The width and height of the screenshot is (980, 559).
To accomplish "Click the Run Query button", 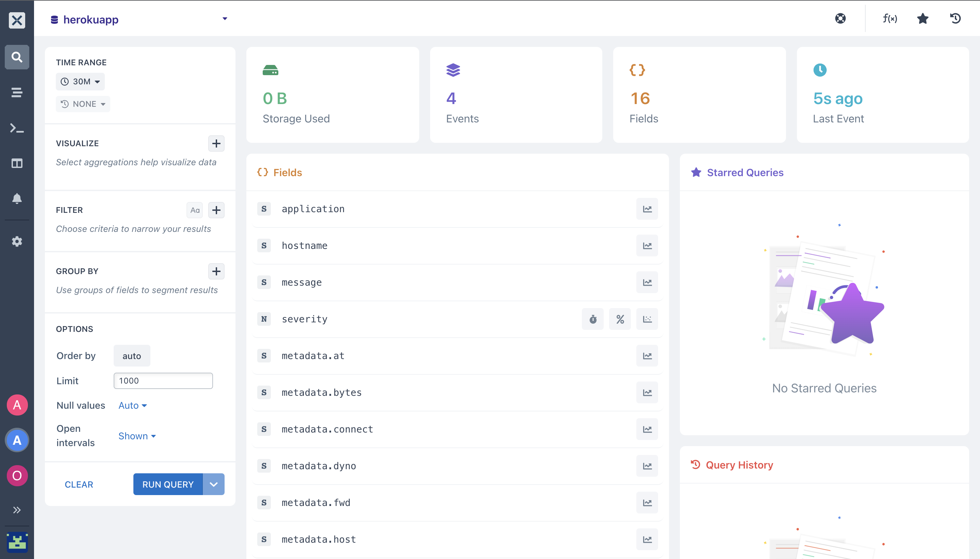I will click(168, 485).
